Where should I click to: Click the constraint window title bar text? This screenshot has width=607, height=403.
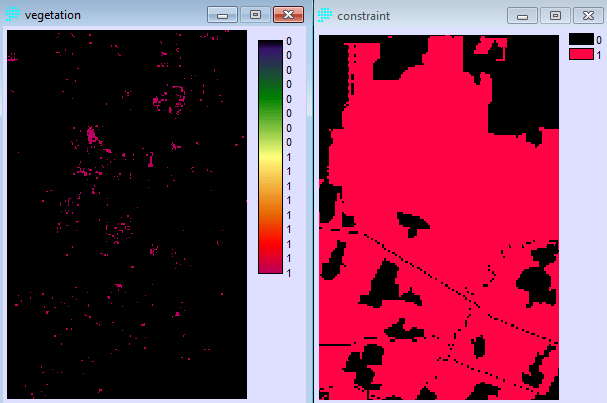(x=364, y=16)
